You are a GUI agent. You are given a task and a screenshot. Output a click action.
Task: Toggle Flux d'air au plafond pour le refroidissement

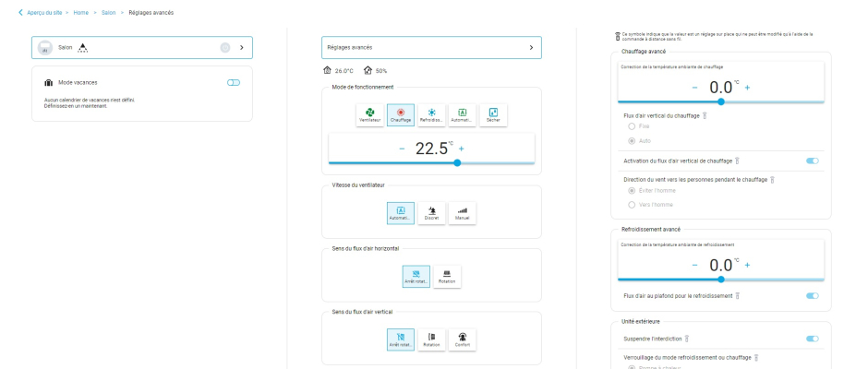point(812,296)
